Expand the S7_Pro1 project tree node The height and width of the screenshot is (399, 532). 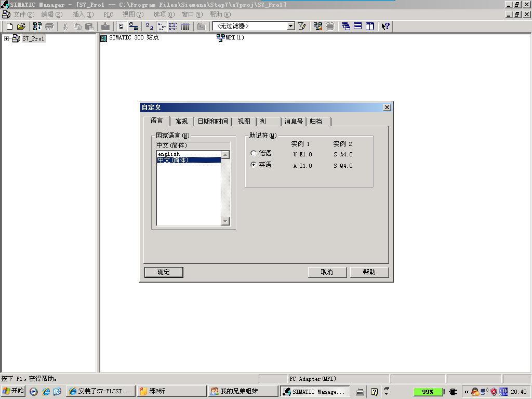(6, 38)
